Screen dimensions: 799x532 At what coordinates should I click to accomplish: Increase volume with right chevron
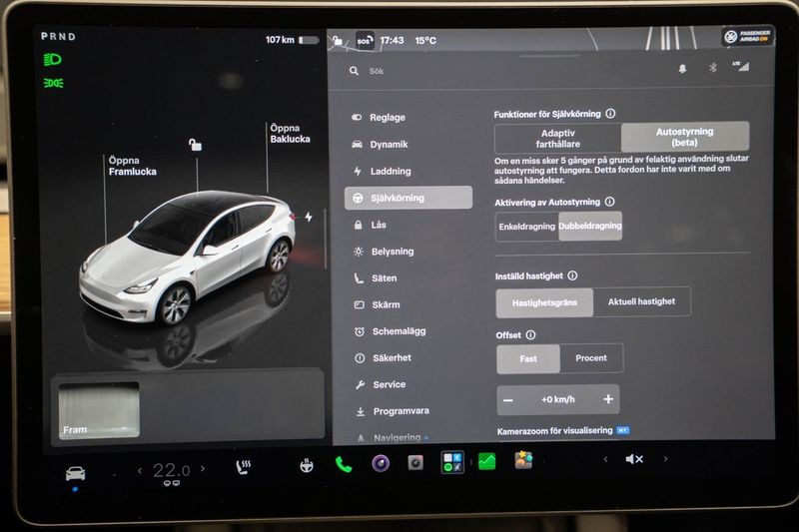665,458
